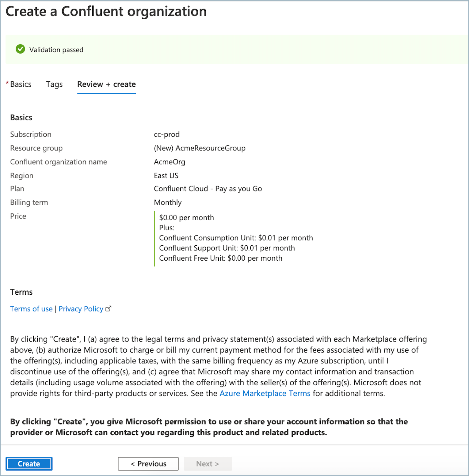This screenshot has height=476, width=469.
Task: Click the external link icon beside Privacy Policy
Action: tap(109, 308)
